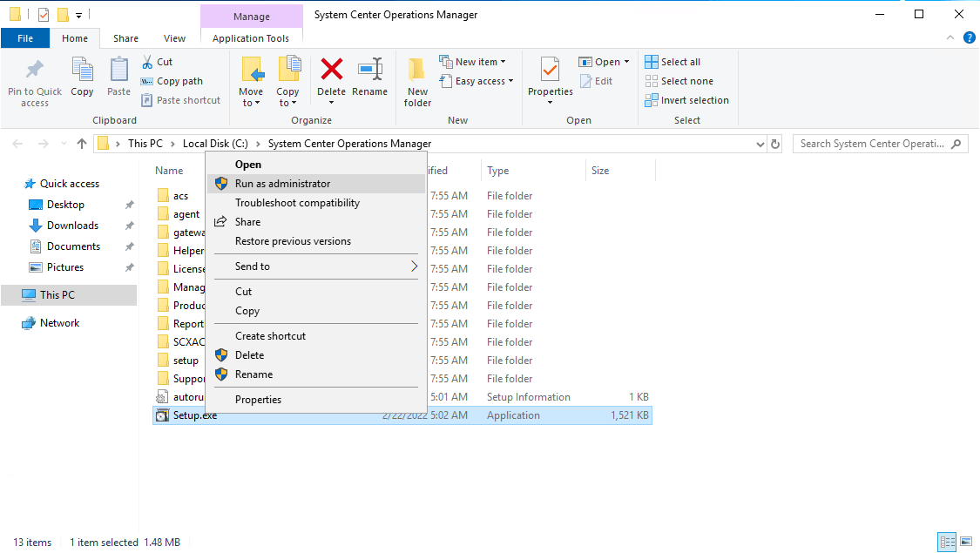The height and width of the screenshot is (553, 980).
Task: Click the Search System Center Operations field
Action: 871,144
